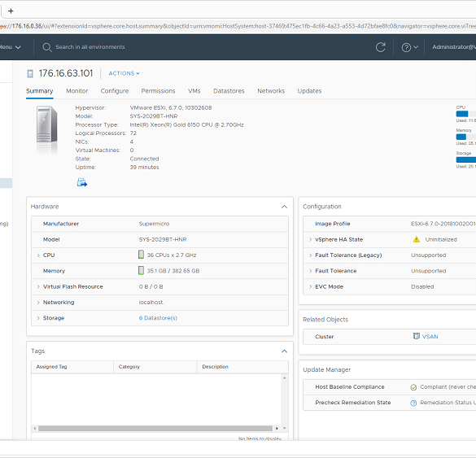Viewport: 476px width, 458px height.
Task: Click the Tags horizontal scrollbar
Action: [155, 429]
